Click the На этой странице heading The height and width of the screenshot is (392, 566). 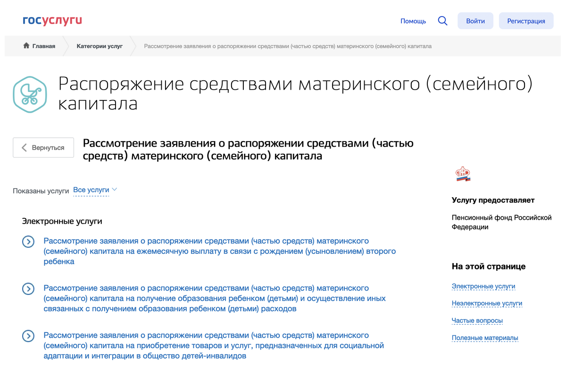[x=489, y=267]
